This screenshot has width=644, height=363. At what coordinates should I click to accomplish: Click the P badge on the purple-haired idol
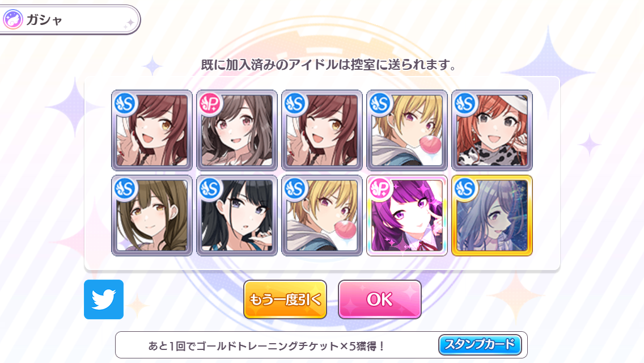coord(380,189)
